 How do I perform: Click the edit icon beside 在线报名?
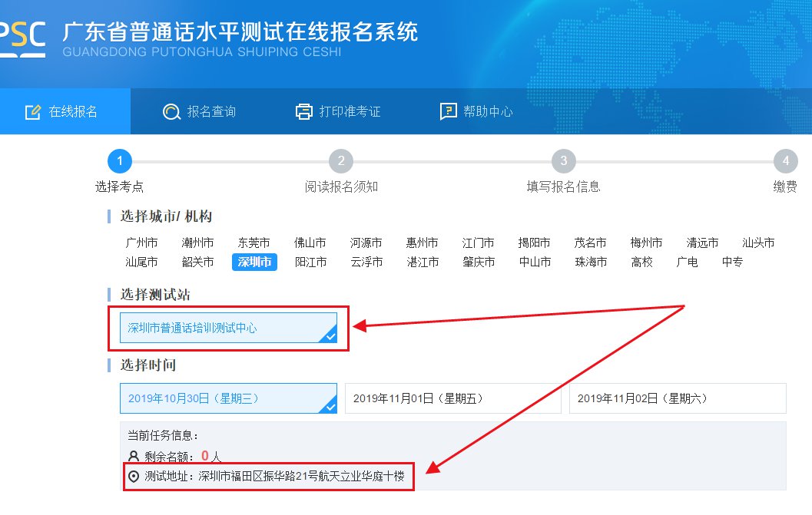coord(32,111)
